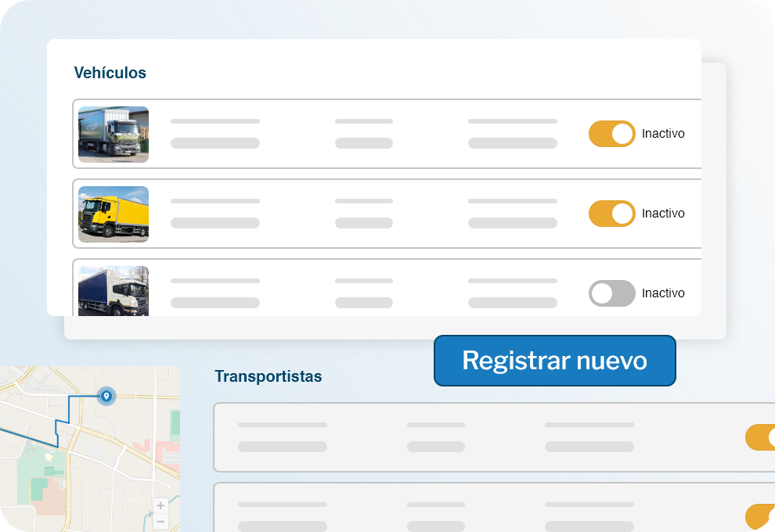Click the blue route line on map

pyautogui.click(x=68, y=410)
